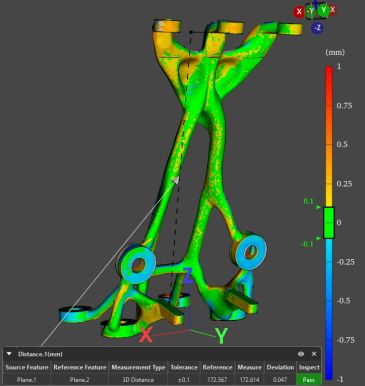Click the lower -0.1 tolerance handle on scale

click(318, 238)
